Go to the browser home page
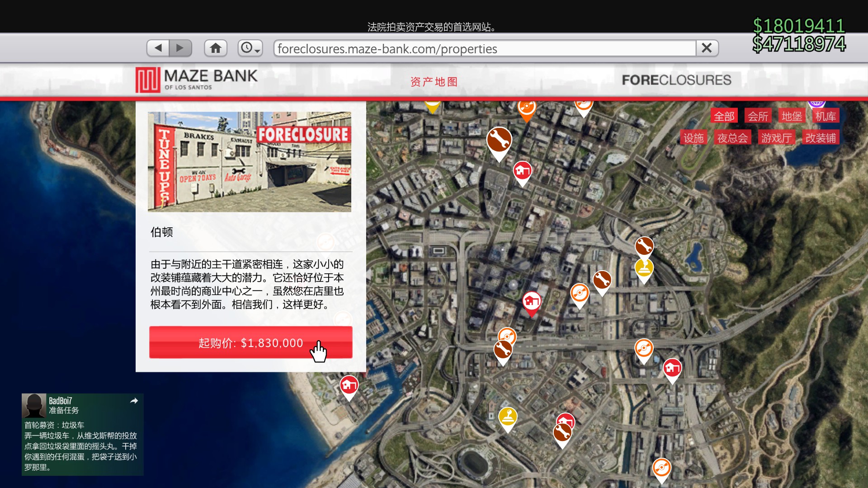Viewport: 868px width, 488px height. (216, 48)
